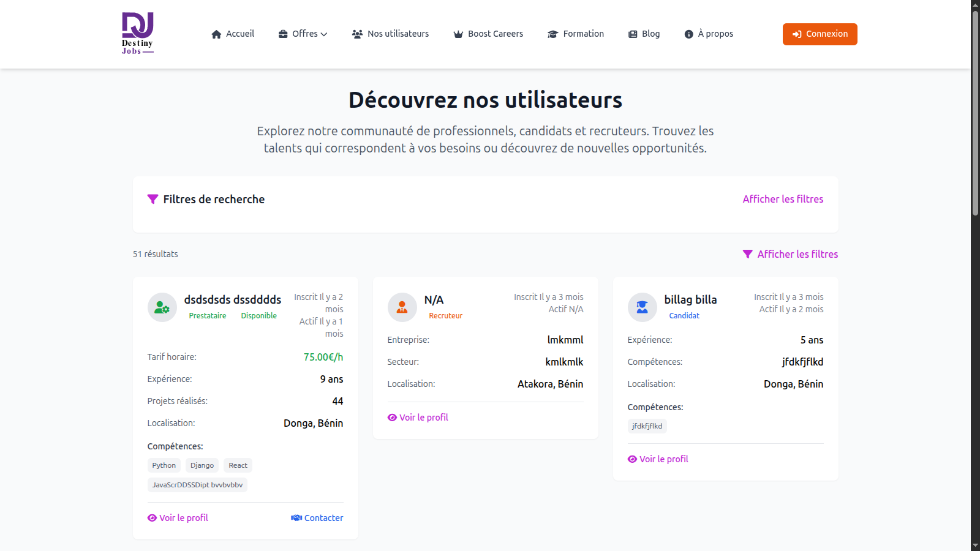Click the Prestataire badge
980x551 pixels.
[x=208, y=316]
